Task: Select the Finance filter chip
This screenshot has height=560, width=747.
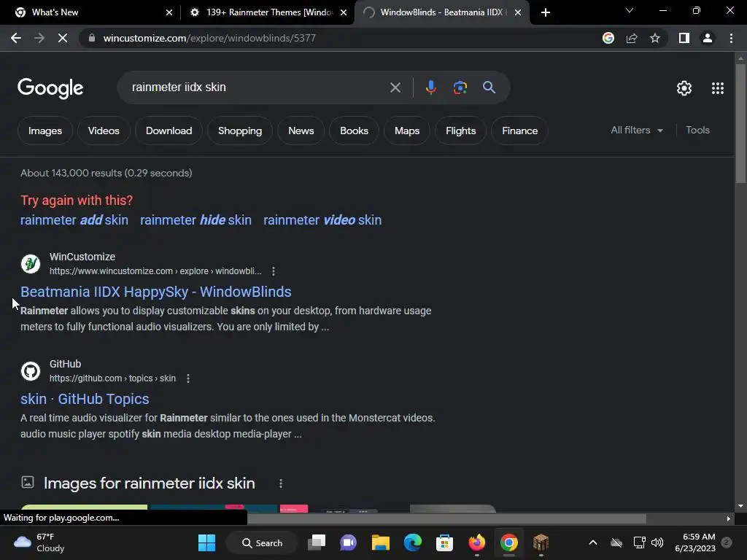Action: 519,131
